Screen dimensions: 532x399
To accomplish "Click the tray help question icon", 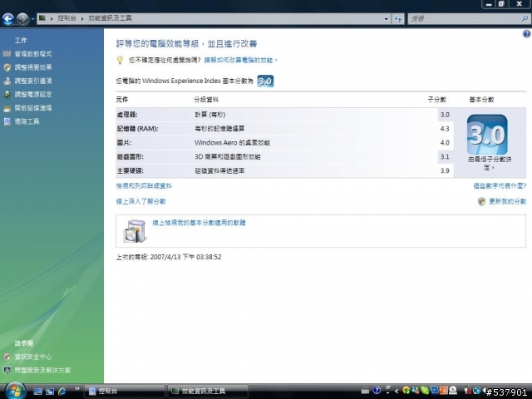I will click(377, 391).
